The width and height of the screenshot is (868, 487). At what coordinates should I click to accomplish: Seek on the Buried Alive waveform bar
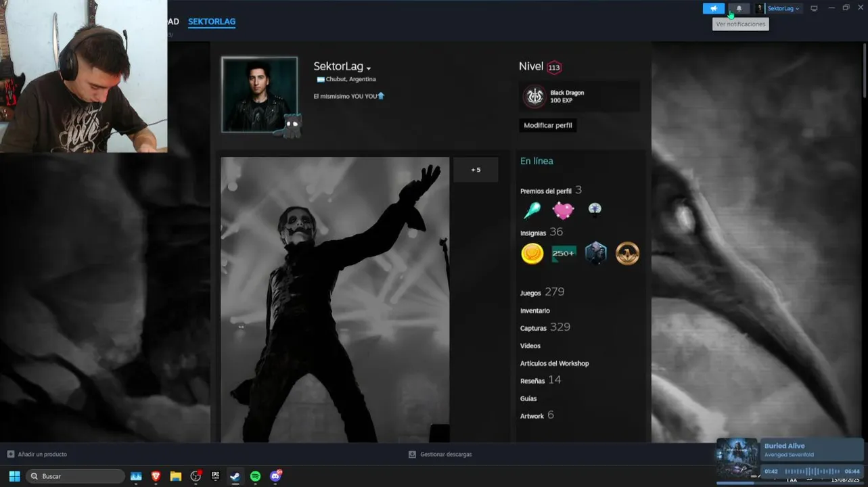[x=812, y=471]
